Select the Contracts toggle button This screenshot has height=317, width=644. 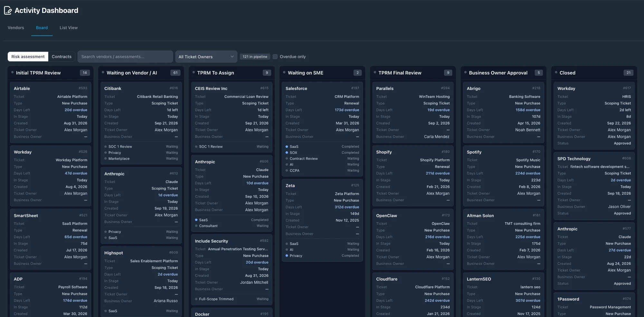(62, 57)
